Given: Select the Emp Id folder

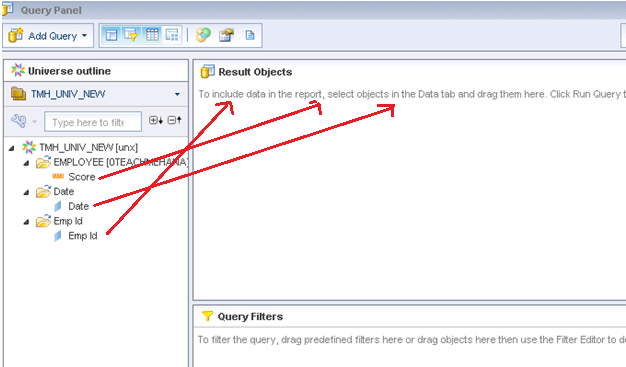Looking at the screenshot, I should tap(68, 221).
